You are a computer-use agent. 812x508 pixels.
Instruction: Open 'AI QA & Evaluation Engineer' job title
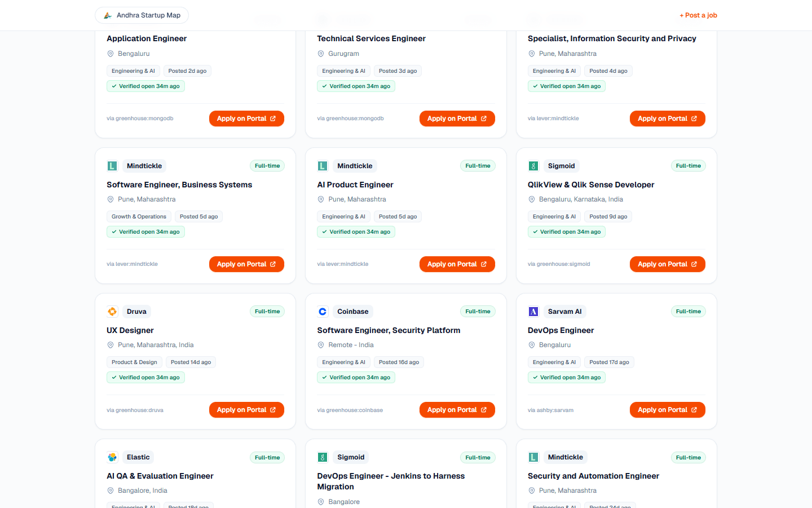(x=160, y=476)
